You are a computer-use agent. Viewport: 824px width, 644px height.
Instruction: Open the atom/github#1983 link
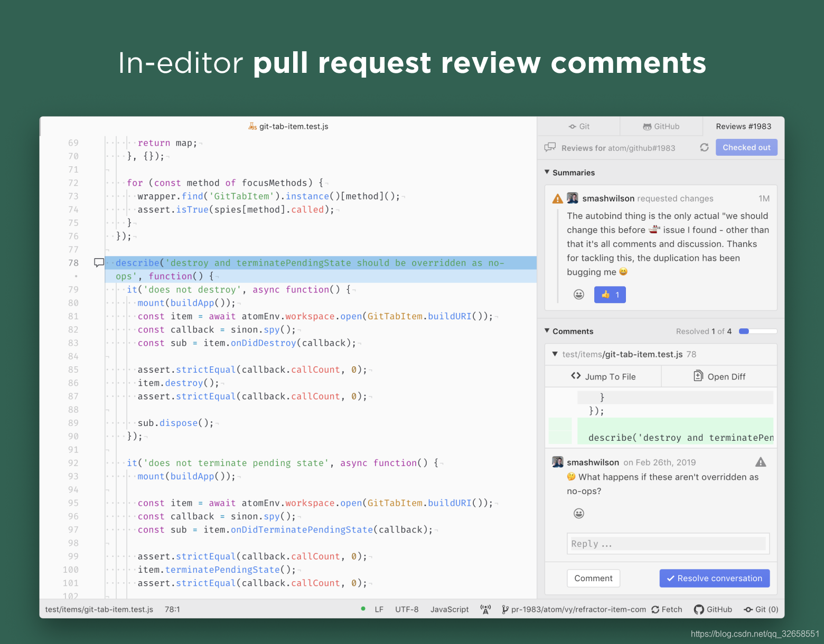pyautogui.click(x=641, y=148)
